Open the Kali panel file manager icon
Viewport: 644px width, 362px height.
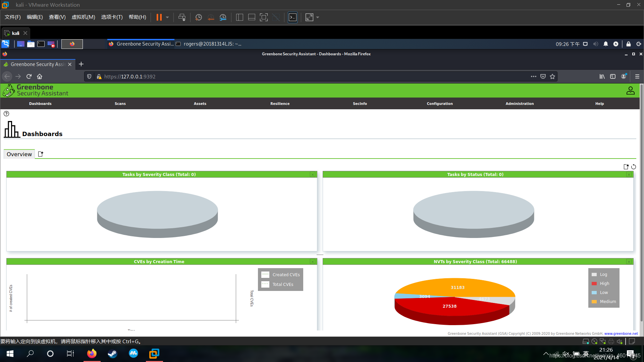coord(31,44)
